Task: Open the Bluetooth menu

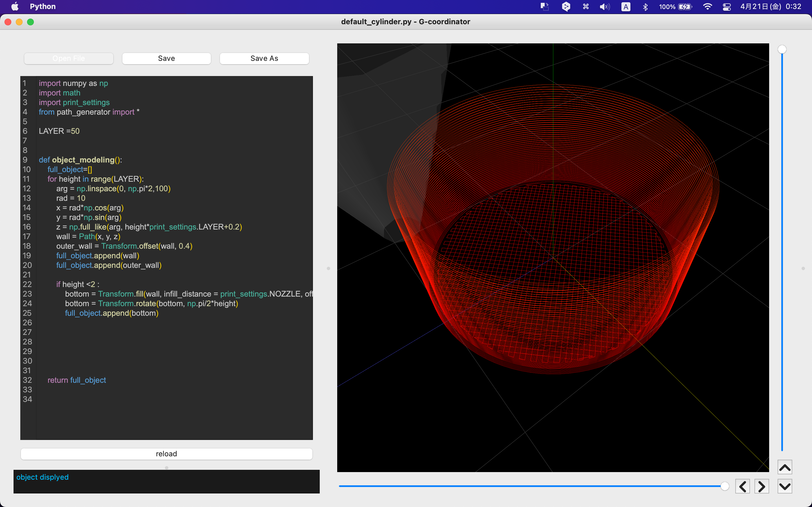Action: 645,6
